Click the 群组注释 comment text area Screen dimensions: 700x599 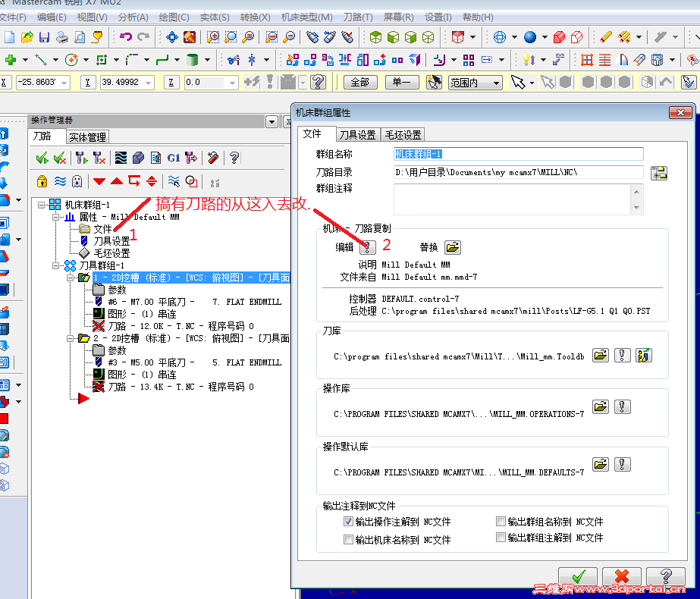pos(512,199)
